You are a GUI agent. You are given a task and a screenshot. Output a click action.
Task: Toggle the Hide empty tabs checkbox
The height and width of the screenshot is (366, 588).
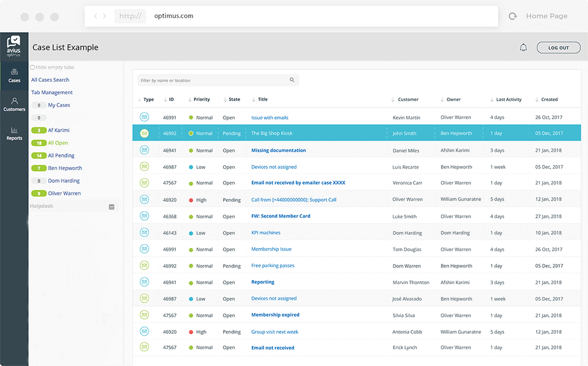tap(32, 68)
